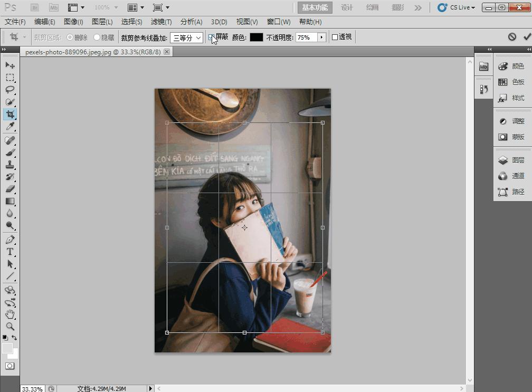Open the 图层(L) menu

[102, 22]
